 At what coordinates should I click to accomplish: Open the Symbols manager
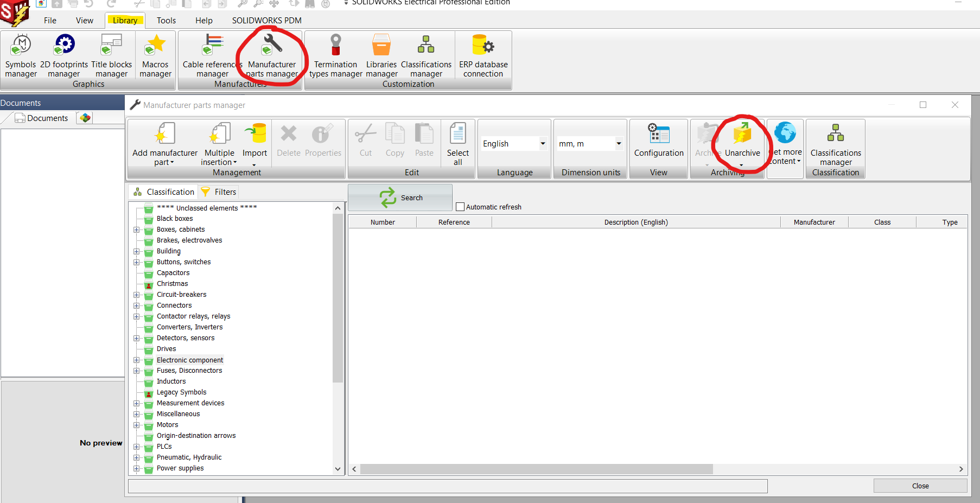[21, 56]
